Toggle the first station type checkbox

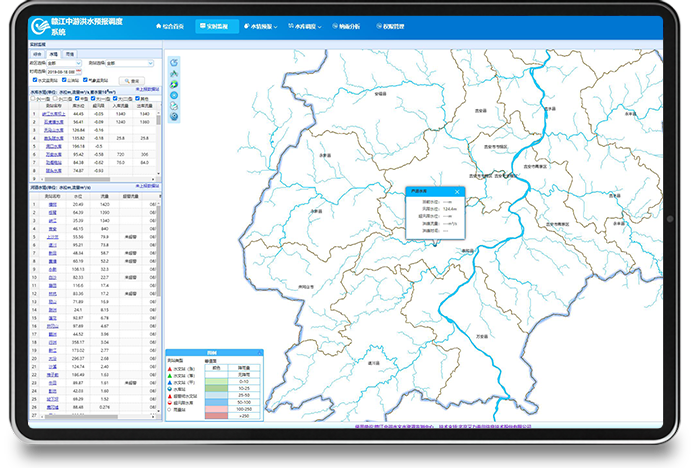[x=33, y=81]
